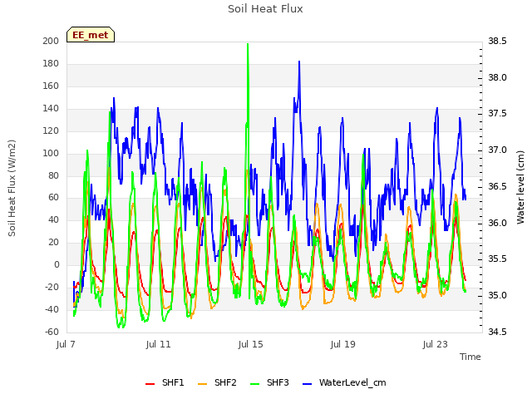This screenshot has height=399, width=532.
Task: Click the 34.5 right-axis tick label
Action: pos(497,332)
